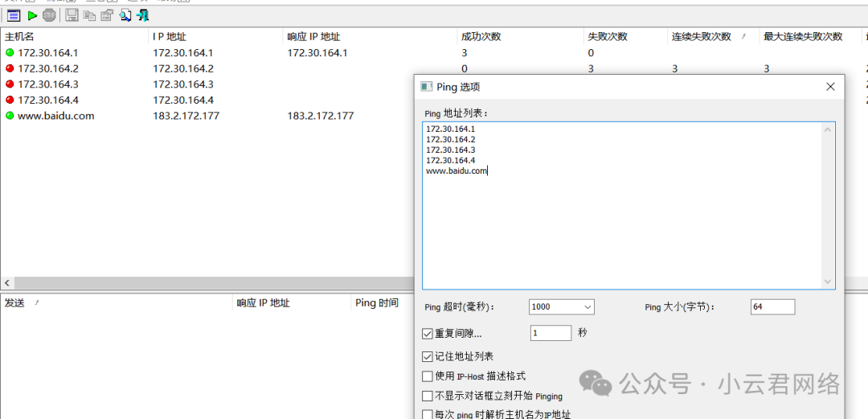Uncheck the 重复间隙 checkbox
This screenshot has width=868, height=419.
coord(428,334)
